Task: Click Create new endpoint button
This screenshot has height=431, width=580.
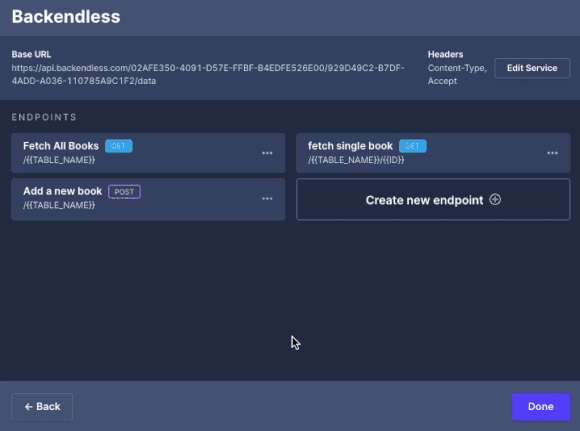Action: tap(433, 199)
